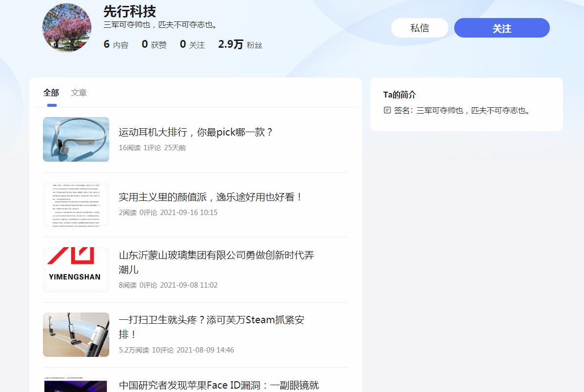Switch to the 文章 tab
This screenshot has height=392, width=584.
coord(79,93)
